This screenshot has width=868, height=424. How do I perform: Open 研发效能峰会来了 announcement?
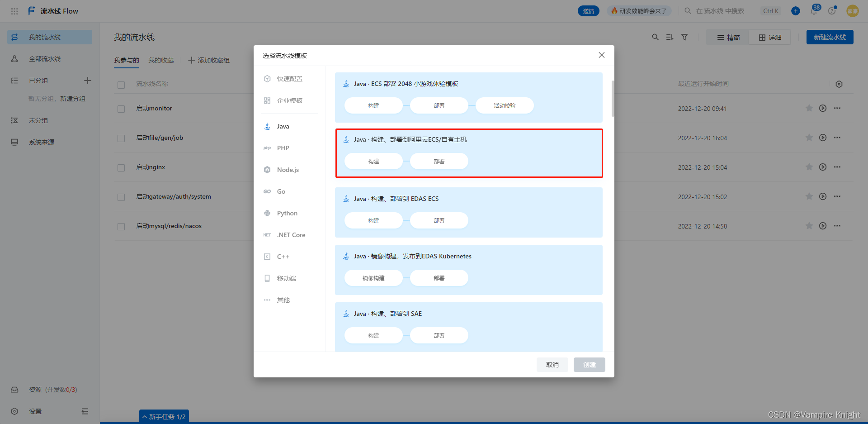pos(639,11)
